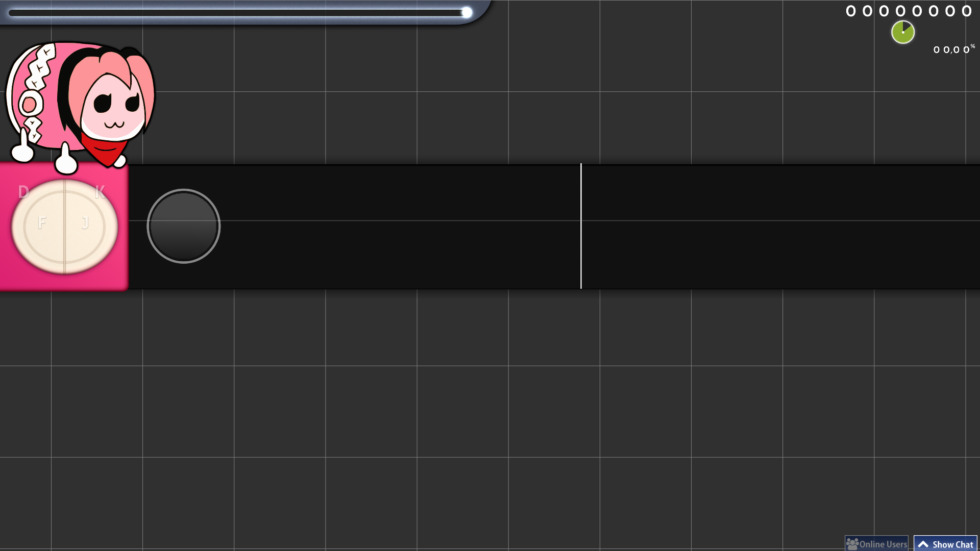Viewport: 980px width, 551px height.
Task: Click the Show Chat up arrow
Action: point(923,544)
